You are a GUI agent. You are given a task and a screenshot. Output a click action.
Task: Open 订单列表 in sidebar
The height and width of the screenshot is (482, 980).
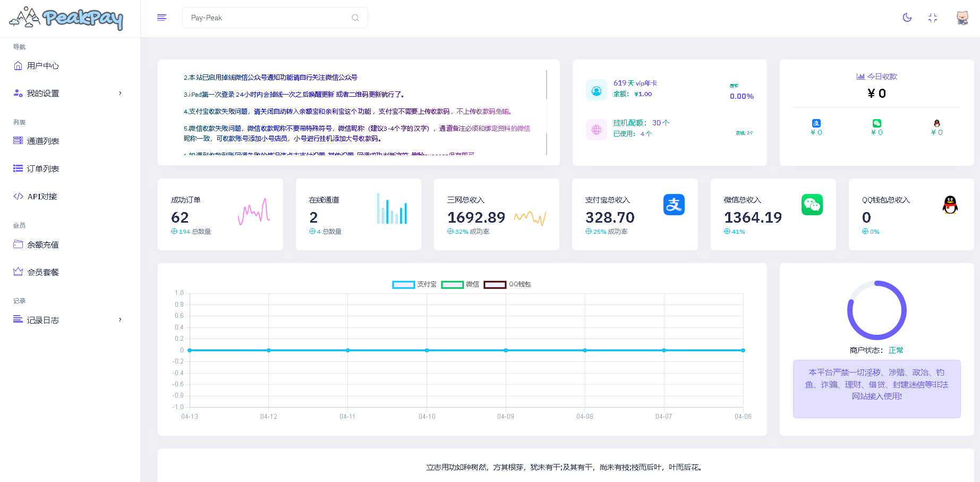(x=42, y=168)
